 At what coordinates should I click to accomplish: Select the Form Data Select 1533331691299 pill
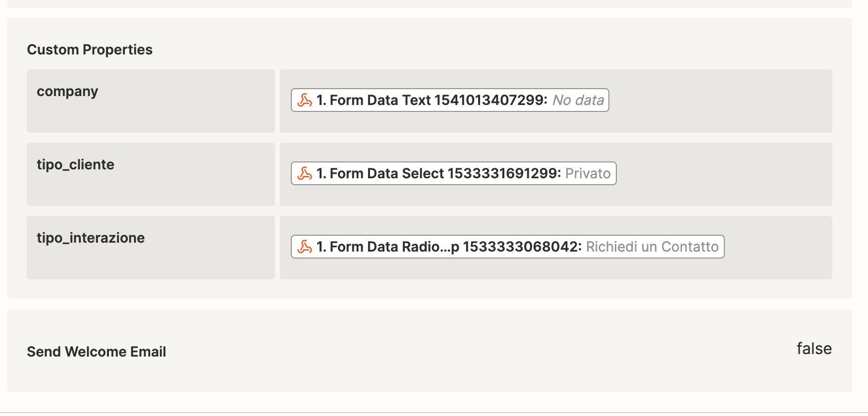coord(453,173)
